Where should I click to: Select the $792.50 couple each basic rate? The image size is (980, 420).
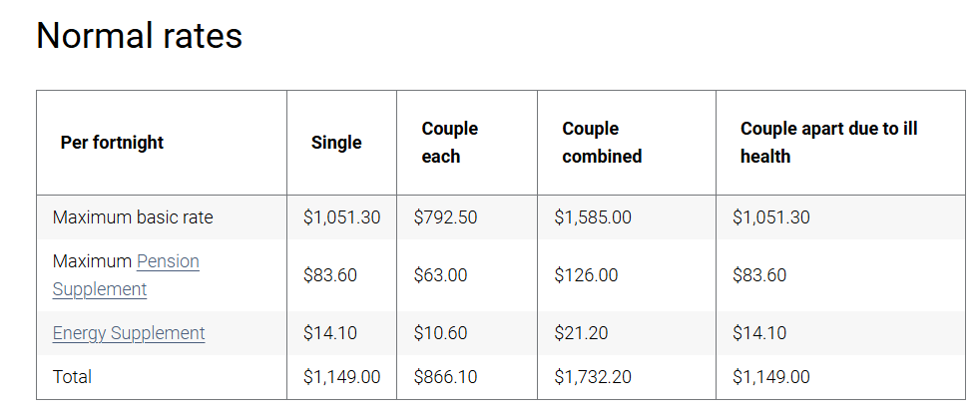point(445,217)
